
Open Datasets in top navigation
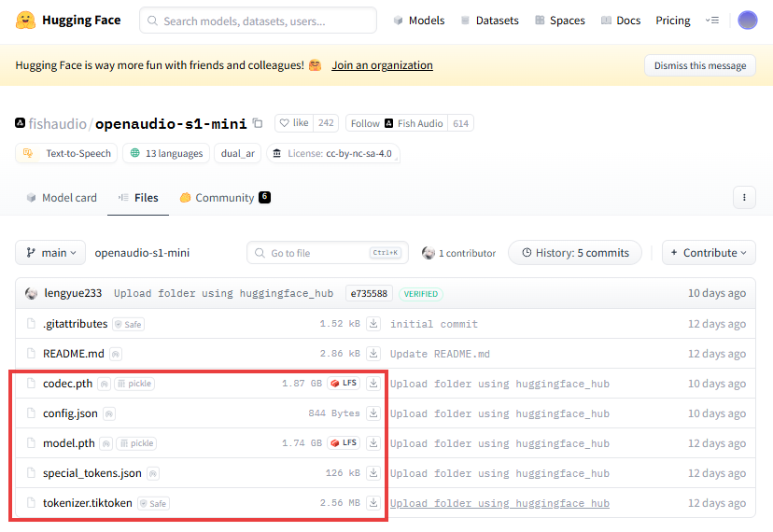[x=489, y=21]
